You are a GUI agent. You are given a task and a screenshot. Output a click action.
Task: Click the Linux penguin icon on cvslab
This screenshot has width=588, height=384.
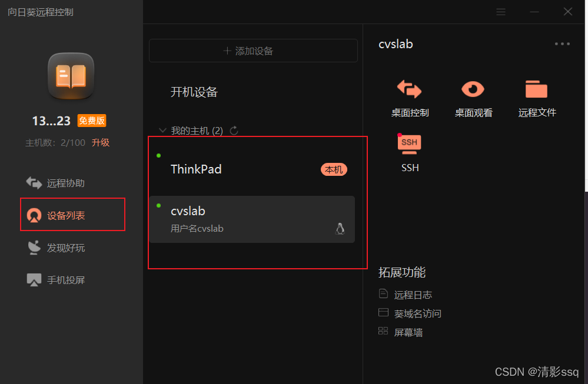pyautogui.click(x=340, y=229)
